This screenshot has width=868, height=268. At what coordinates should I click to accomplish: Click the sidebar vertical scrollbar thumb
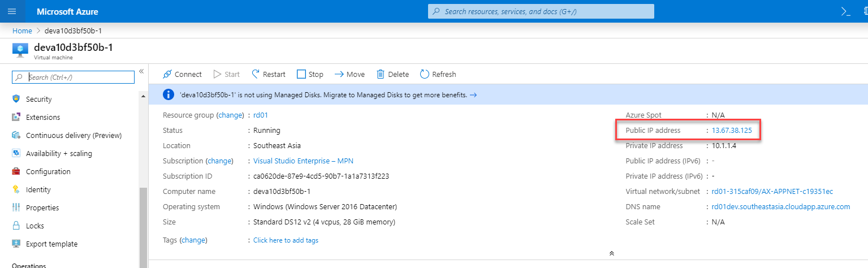pos(142,228)
